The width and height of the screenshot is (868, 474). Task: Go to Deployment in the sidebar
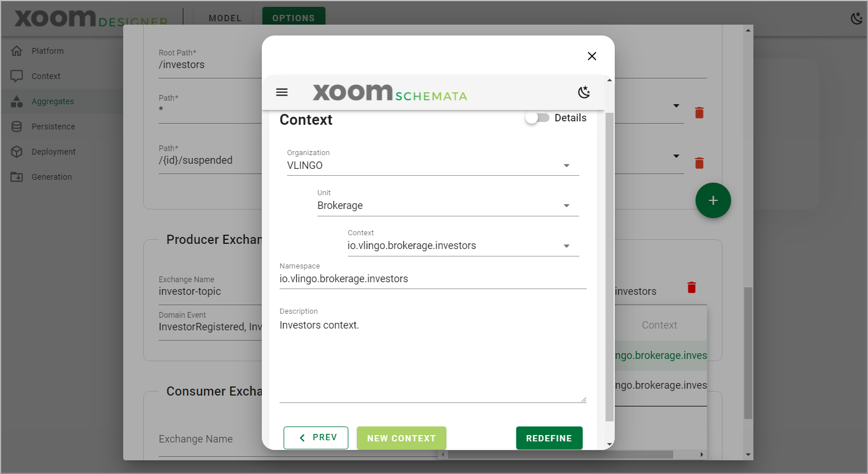pyautogui.click(x=53, y=152)
